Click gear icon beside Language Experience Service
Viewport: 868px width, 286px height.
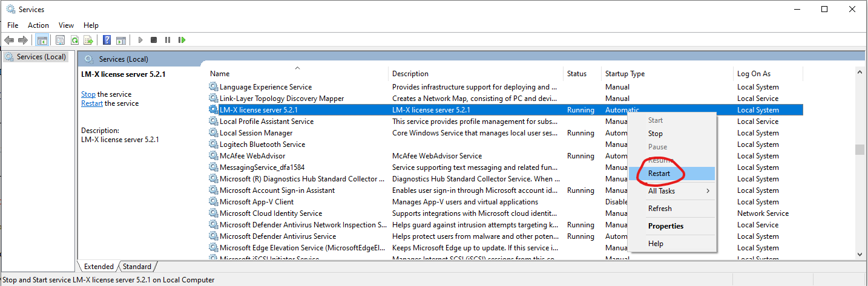[x=213, y=87]
